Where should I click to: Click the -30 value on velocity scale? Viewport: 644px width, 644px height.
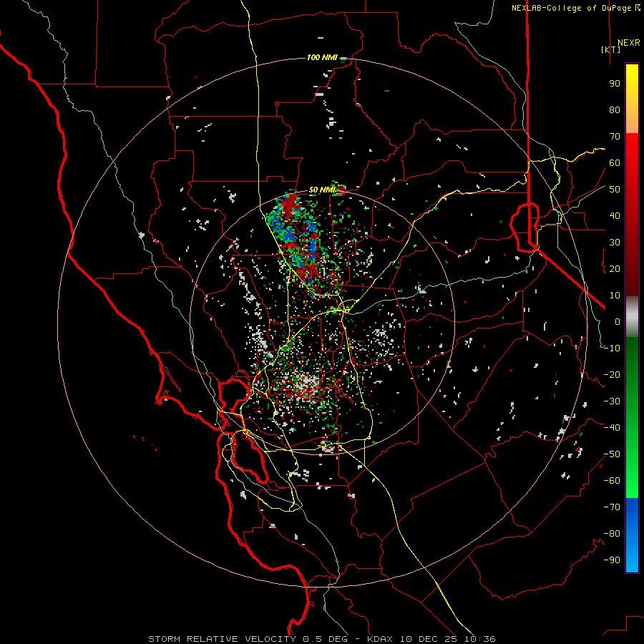pyautogui.click(x=612, y=401)
